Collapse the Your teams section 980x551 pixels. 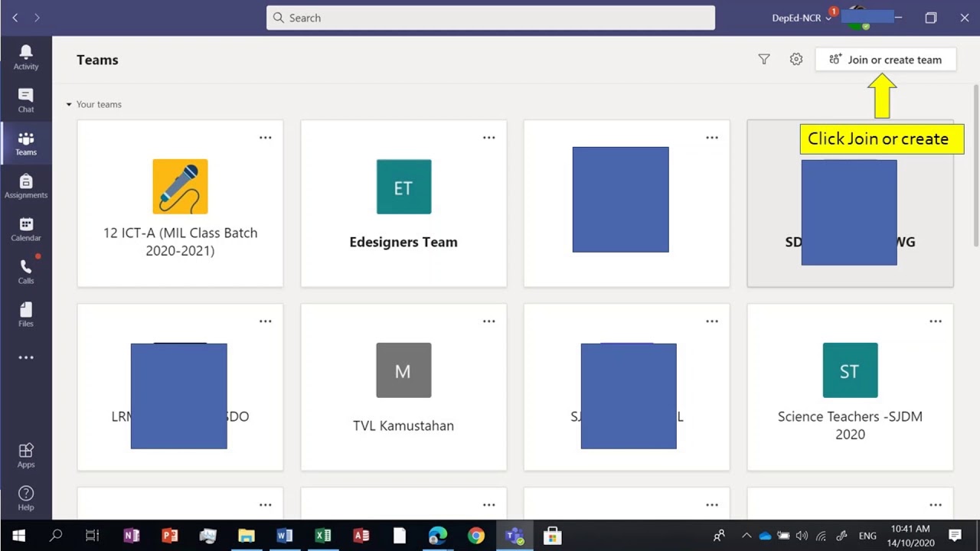click(x=93, y=104)
